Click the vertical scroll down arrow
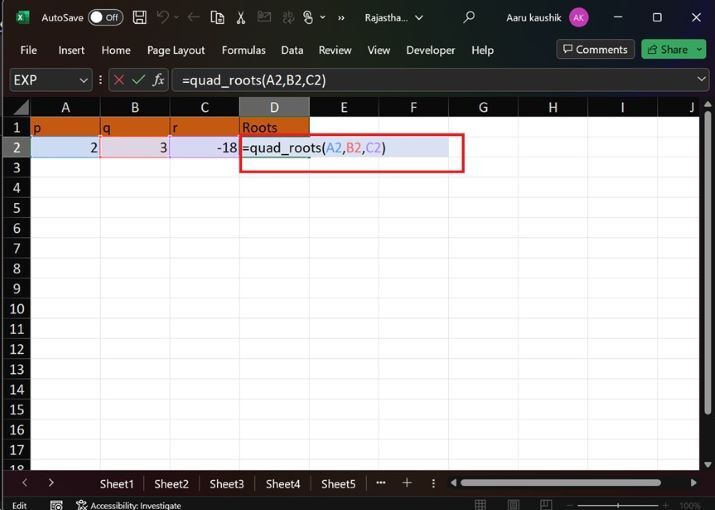715x510 pixels. pos(707,464)
